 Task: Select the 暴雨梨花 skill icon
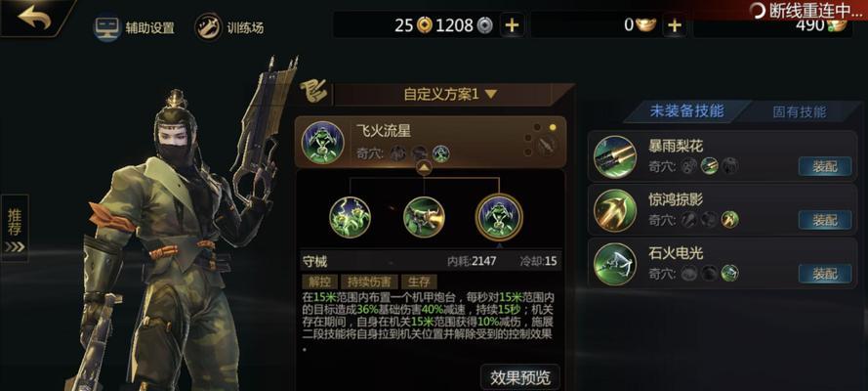tap(614, 156)
